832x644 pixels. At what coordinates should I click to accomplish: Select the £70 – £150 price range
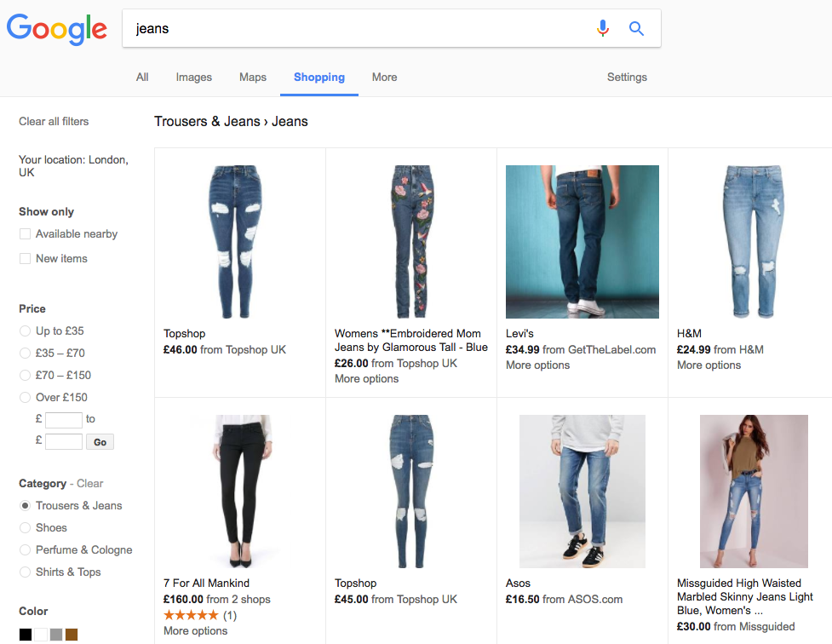pos(25,376)
